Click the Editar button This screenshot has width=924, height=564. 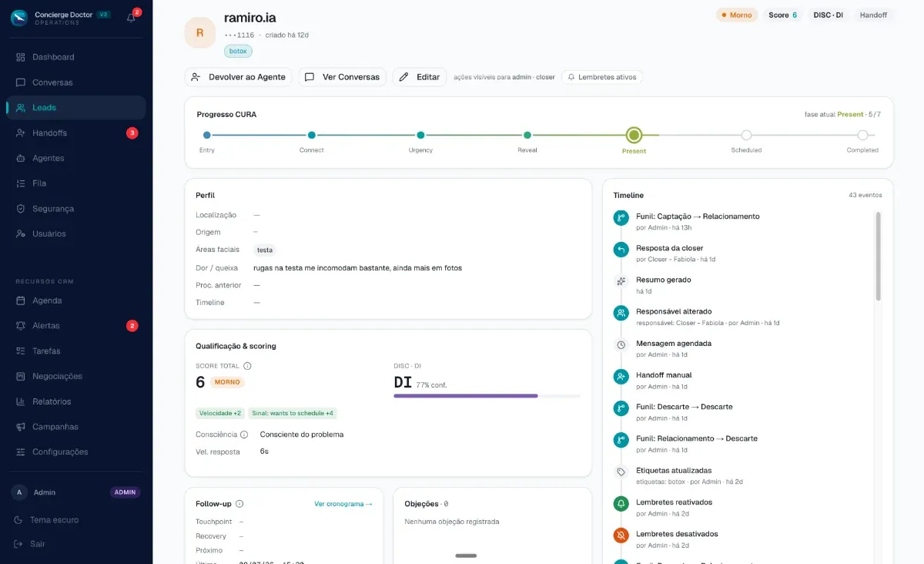tap(420, 77)
